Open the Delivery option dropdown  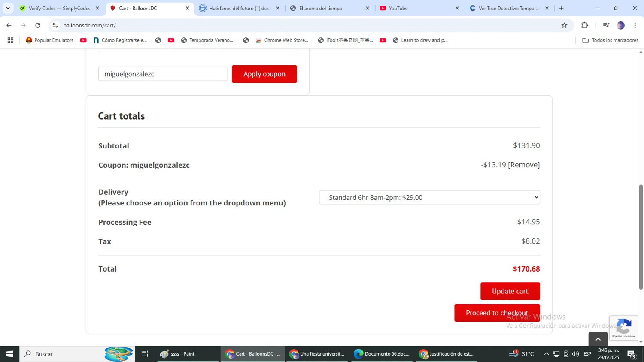pos(429,197)
